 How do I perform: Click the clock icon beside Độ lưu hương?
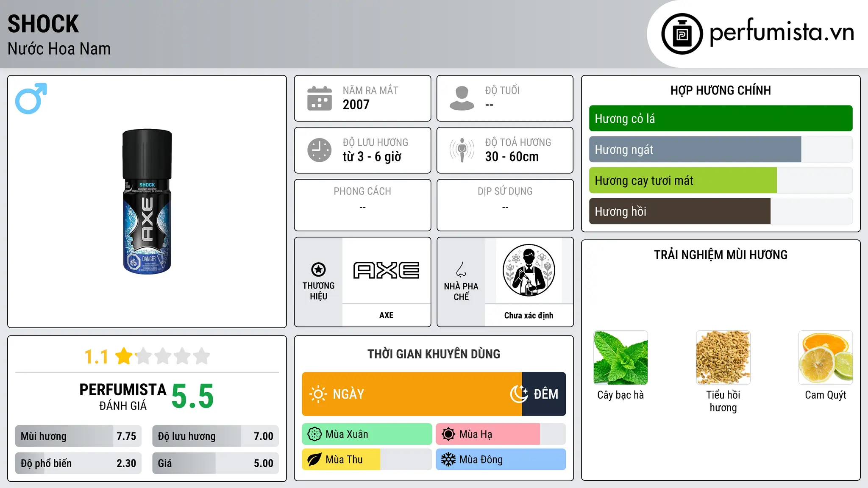point(320,150)
